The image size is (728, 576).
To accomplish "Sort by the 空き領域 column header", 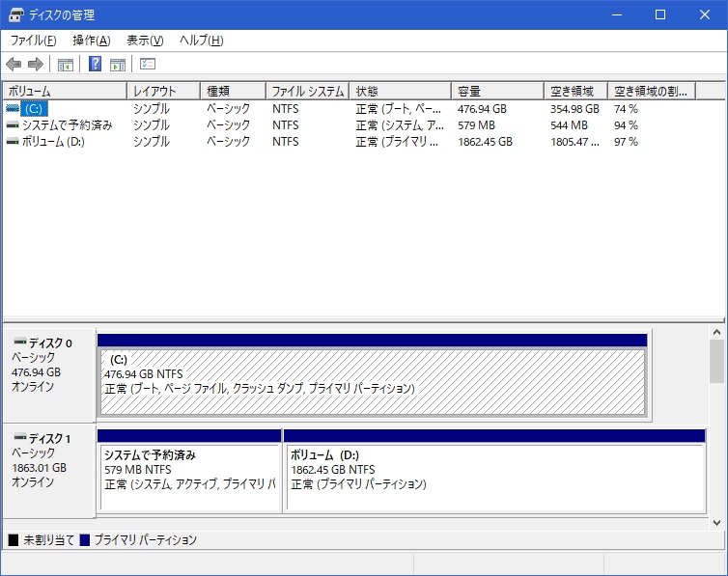I will (x=576, y=91).
